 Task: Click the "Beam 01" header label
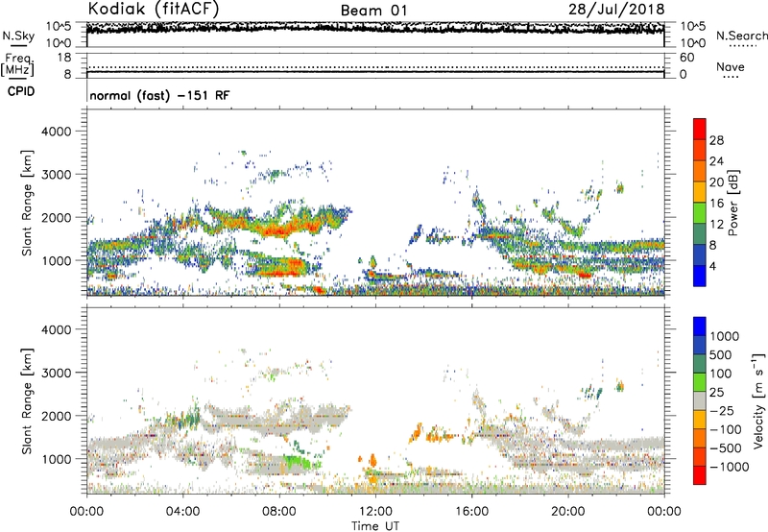pyautogui.click(x=373, y=11)
